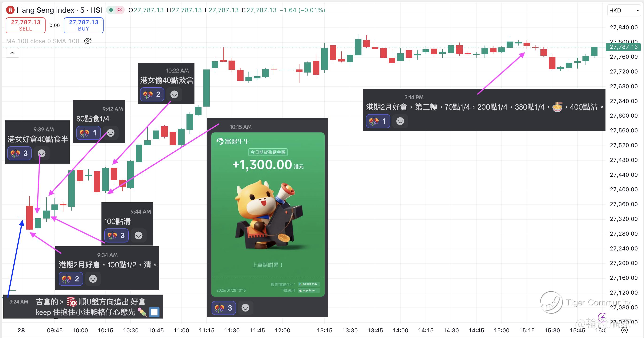Toggle MA 100 indicator visibility eye icon
This screenshot has width=644, height=338.
[88, 41]
